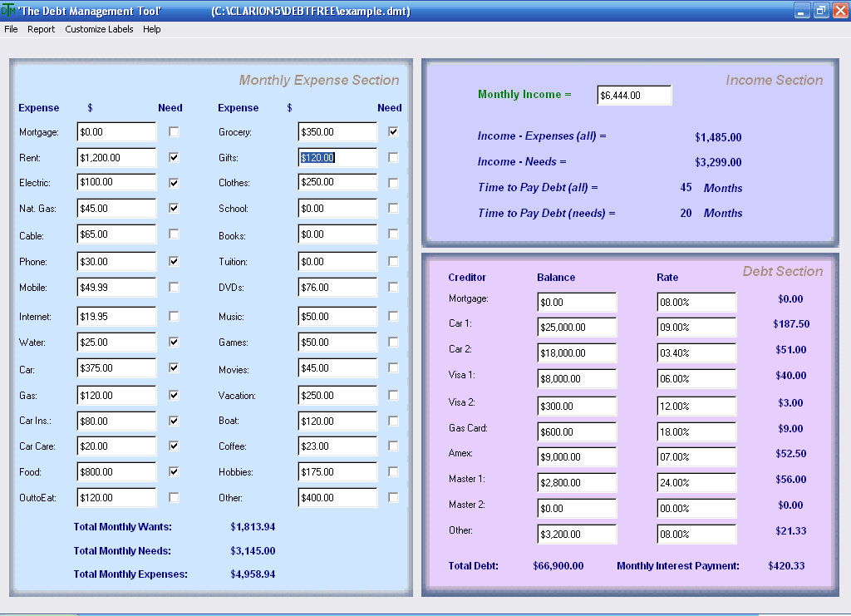Minimize the Debt Management Tool window
The width and height of the screenshot is (851, 616).
point(802,10)
